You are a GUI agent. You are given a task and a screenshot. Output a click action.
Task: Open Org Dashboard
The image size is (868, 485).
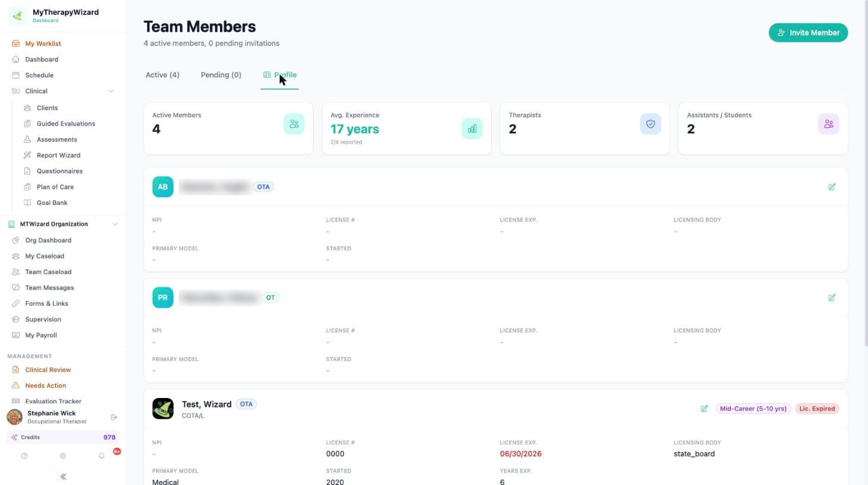48,240
